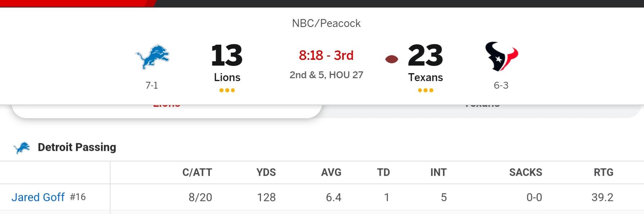Click the Lions team name in header
The height and width of the screenshot is (214, 644).
(227, 77)
